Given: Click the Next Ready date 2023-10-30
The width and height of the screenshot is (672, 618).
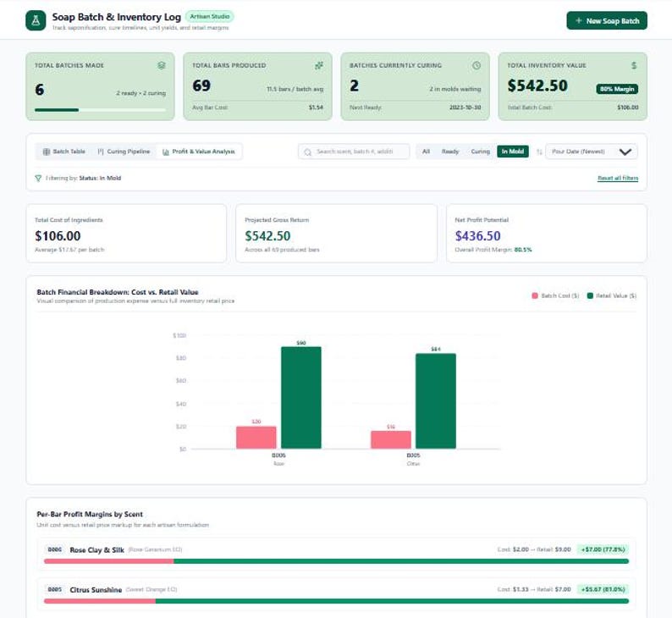Looking at the screenshot, I should click(x=465, y=108).
